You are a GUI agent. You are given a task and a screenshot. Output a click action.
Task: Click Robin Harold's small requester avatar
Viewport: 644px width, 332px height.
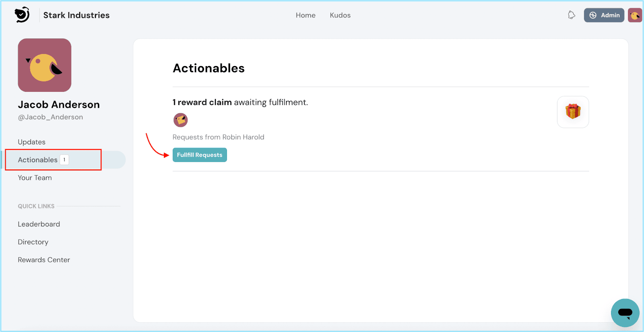click(x=180, y=120)
